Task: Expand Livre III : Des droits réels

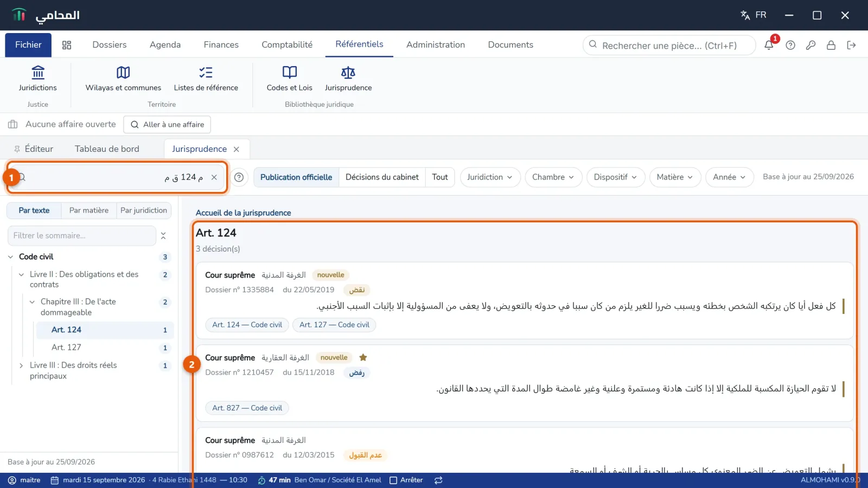Action: tap(21, 365)
